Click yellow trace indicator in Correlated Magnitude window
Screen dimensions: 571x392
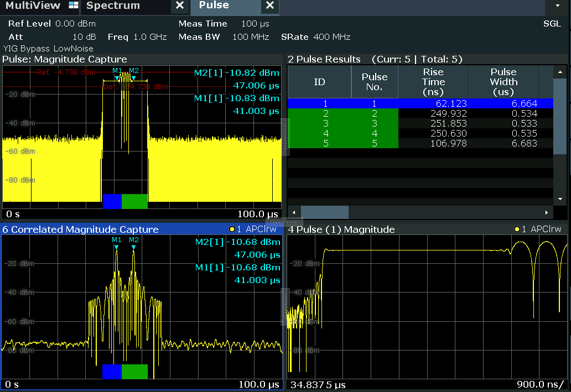[232, 229]
